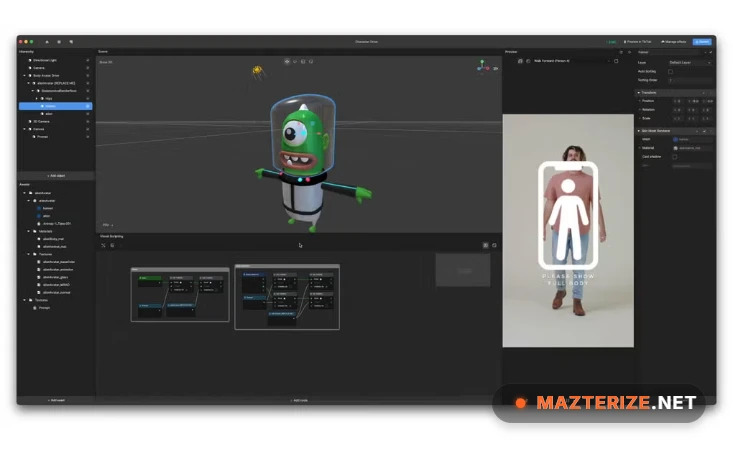Viewport: 733px width, 450px height.
Task: Collapse the Transform section in inspector
Action: pyautogui.click(x=639, y=92)
